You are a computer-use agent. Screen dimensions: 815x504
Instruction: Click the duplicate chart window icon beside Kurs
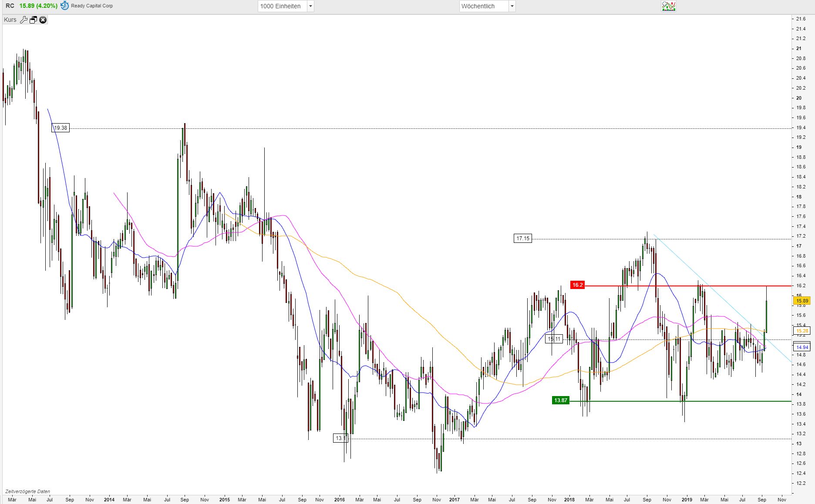pyautogui.click(x=33, y=20)
